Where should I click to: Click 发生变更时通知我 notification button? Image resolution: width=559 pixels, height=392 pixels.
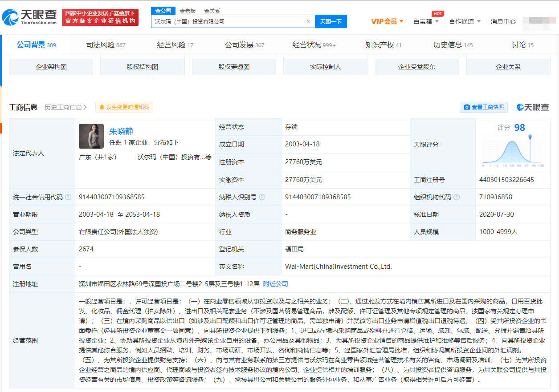click(x=124, y=107)
